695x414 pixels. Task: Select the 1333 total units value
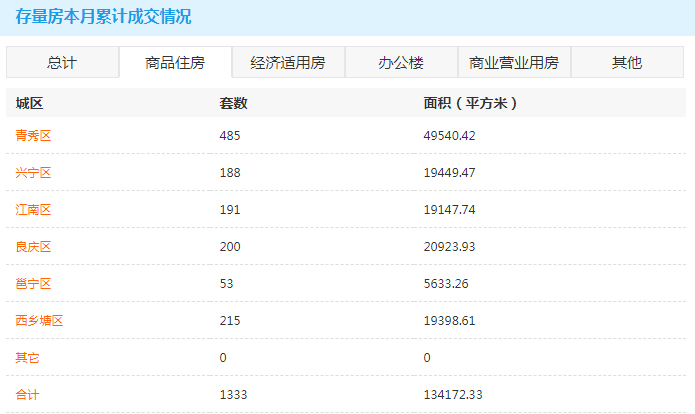tap(233, 394)
